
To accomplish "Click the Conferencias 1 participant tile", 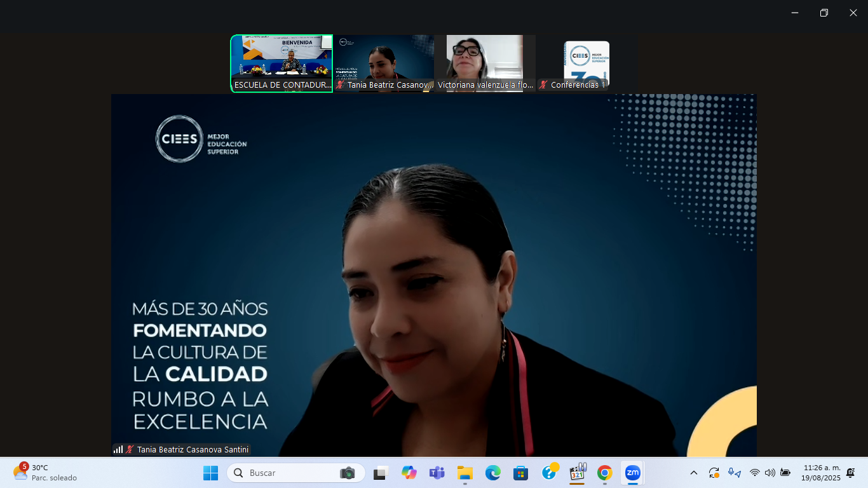I will pyautogui.click(x=587, y=64).
